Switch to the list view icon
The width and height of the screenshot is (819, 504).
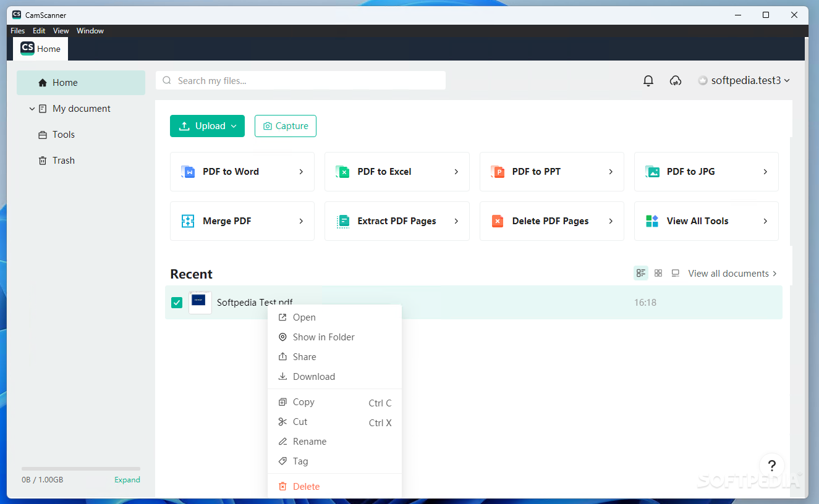(x=641, y=273)
